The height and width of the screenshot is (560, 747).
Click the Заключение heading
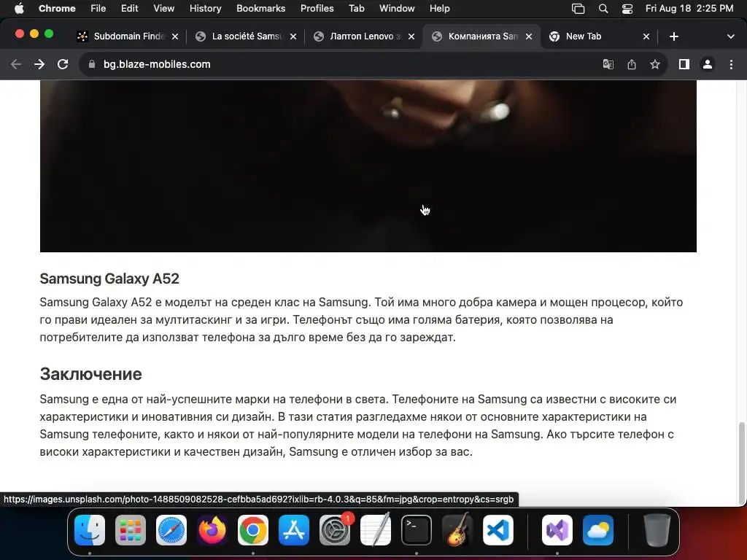pos(90,374)
